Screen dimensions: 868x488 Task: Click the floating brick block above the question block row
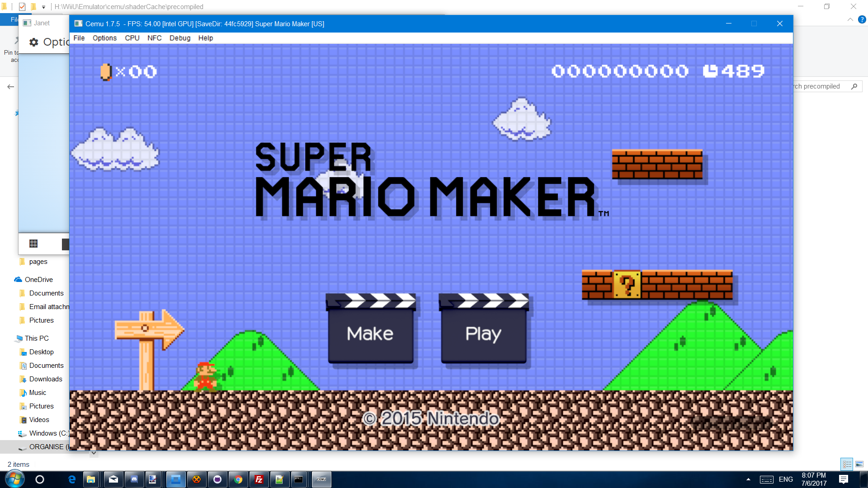[657, 164]
